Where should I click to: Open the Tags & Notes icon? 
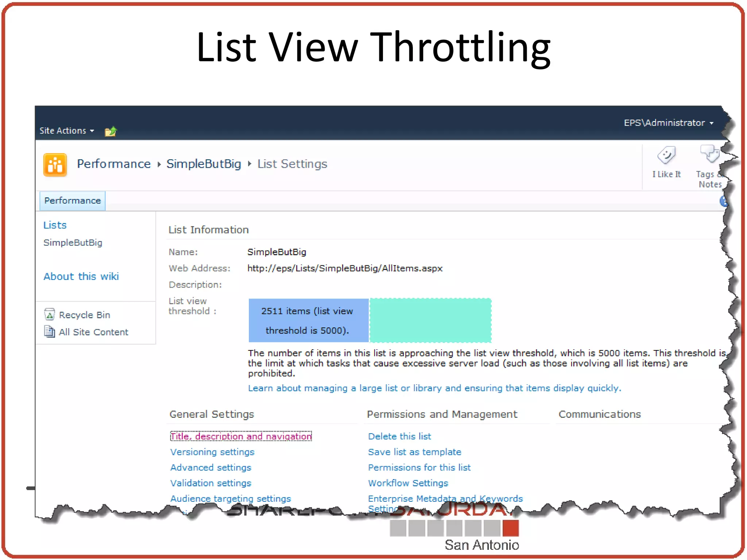[x=710, y=155]
